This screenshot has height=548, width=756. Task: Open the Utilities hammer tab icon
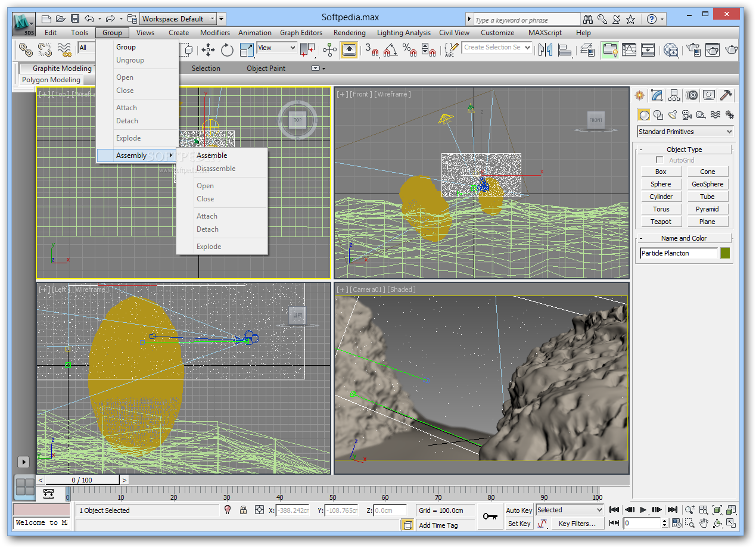click(x=726, y=95)
